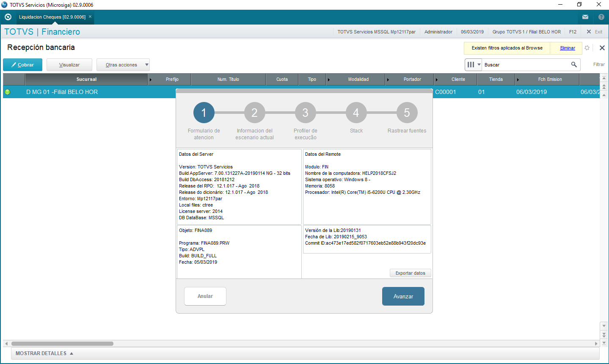The height and width of the screenshot is (364, 609).
Task: Expand the column selector dropdown arrow
Action: click(x=479, y=65)
